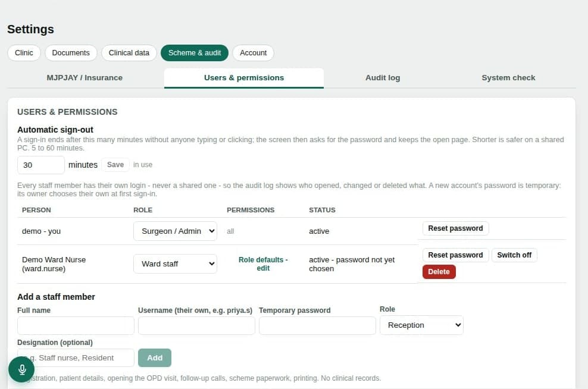Open the Ward staff role dropdown
The width and height of the screenshot is (588, 389).
(x=175, y=264)
